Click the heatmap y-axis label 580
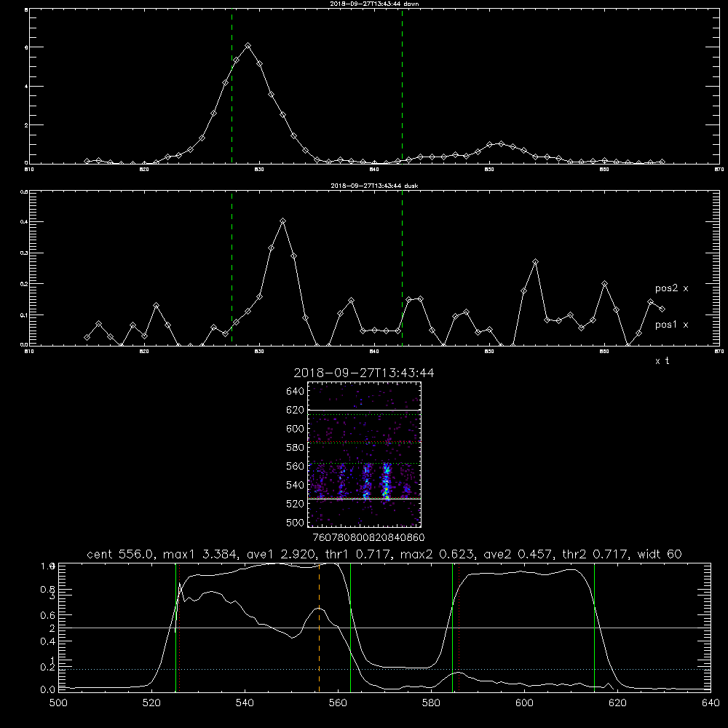 pyautogui.click(x=296, y=448)
